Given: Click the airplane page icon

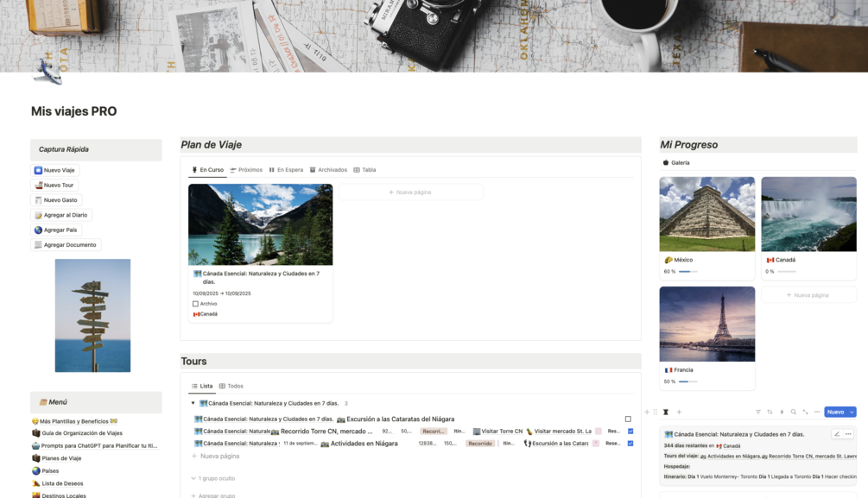Looking at the screenshot, I should pos(48,72).
